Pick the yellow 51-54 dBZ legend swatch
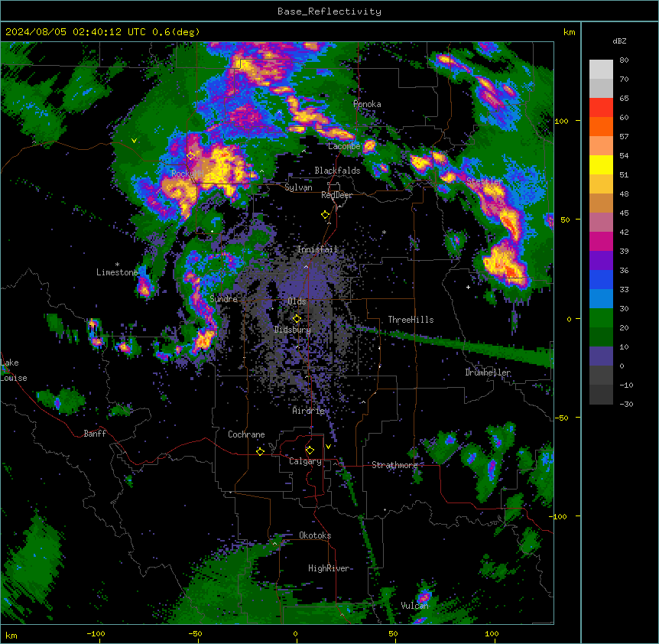 pyautogui.click(x=601, y=164)
